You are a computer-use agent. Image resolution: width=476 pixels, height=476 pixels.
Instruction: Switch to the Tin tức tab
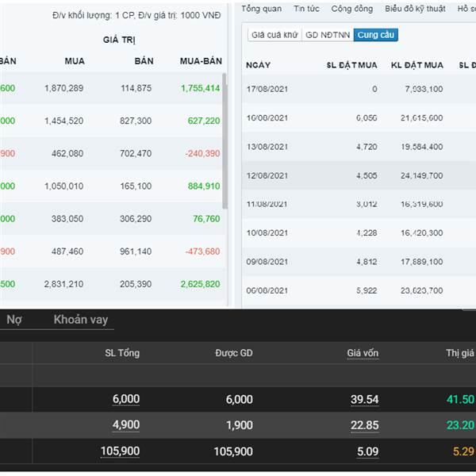pos(306,9)
